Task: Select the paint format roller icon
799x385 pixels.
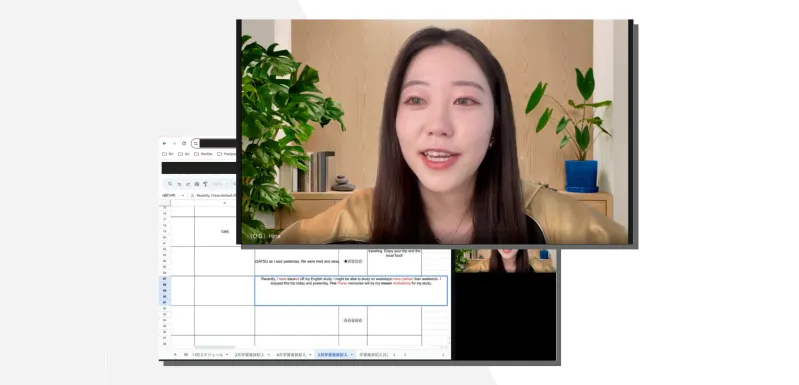Action: pyautogui.click(x=205, y=184)
